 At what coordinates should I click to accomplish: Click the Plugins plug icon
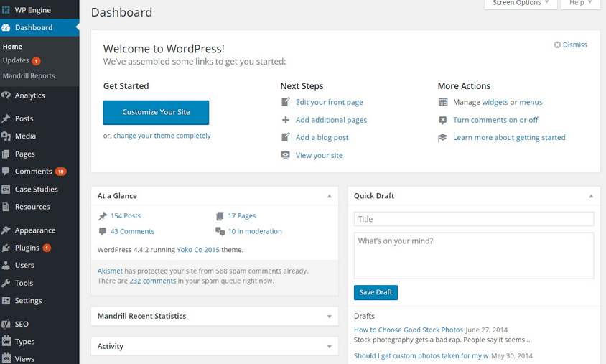[6, 248]
